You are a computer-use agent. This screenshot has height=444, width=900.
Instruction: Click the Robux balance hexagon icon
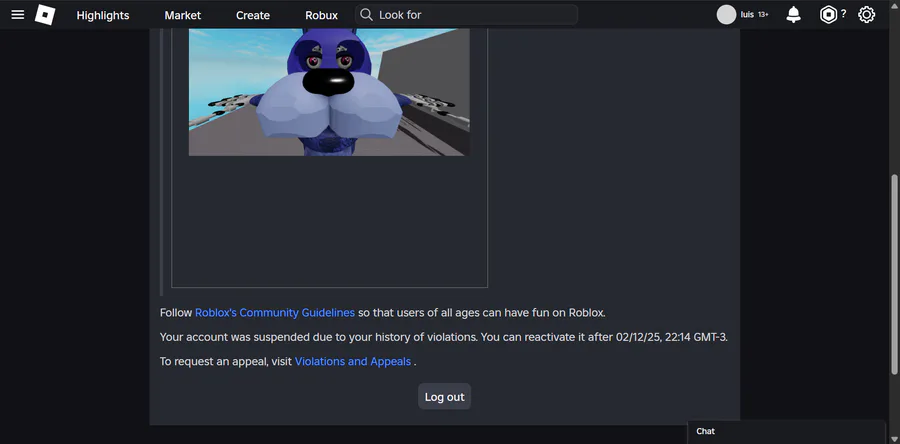click(x=828, y=15)
